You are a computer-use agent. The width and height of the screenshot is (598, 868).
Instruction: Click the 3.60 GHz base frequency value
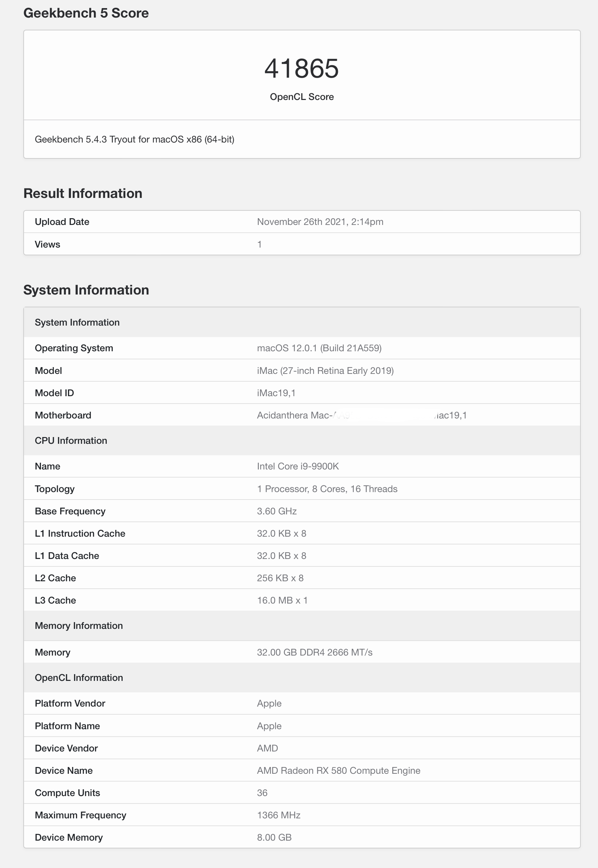(x=276, y=511)
